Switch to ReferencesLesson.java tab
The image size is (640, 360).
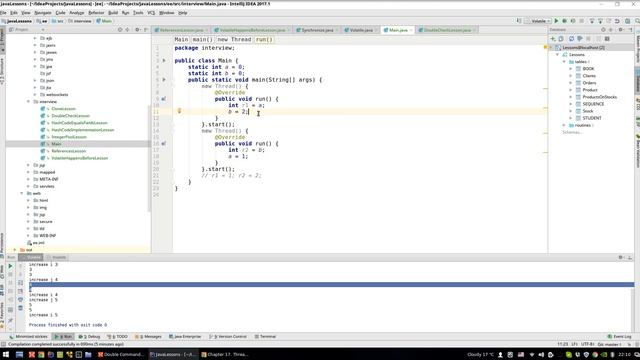click(181, 30)
